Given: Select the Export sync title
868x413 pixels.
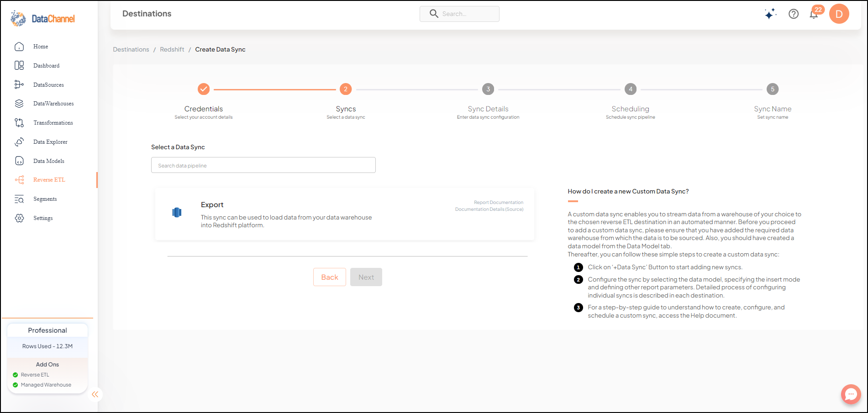Looking at the screenshot, I should tap(212, 205).
